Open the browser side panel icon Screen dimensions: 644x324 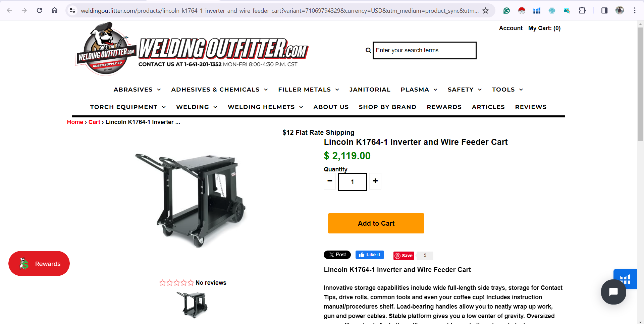(604, 10)
